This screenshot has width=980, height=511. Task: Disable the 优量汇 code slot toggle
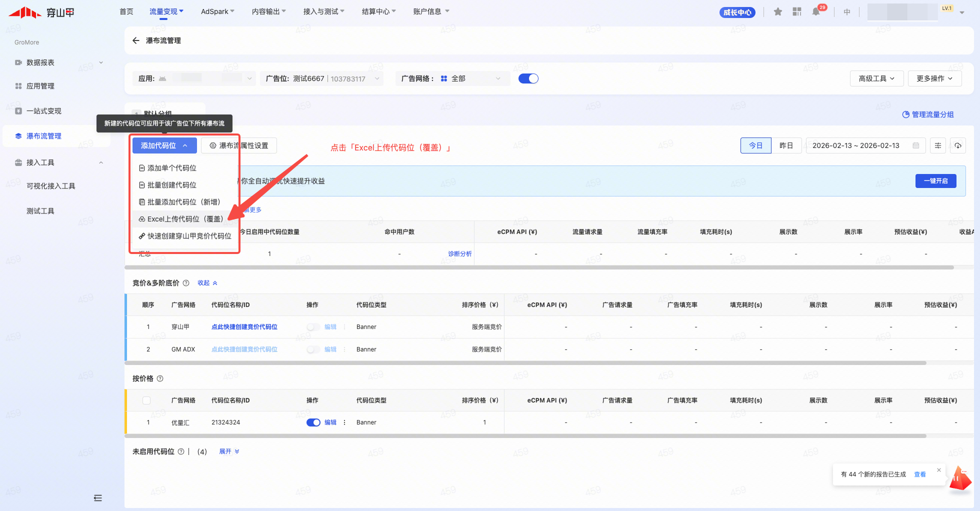pos(313,422)
